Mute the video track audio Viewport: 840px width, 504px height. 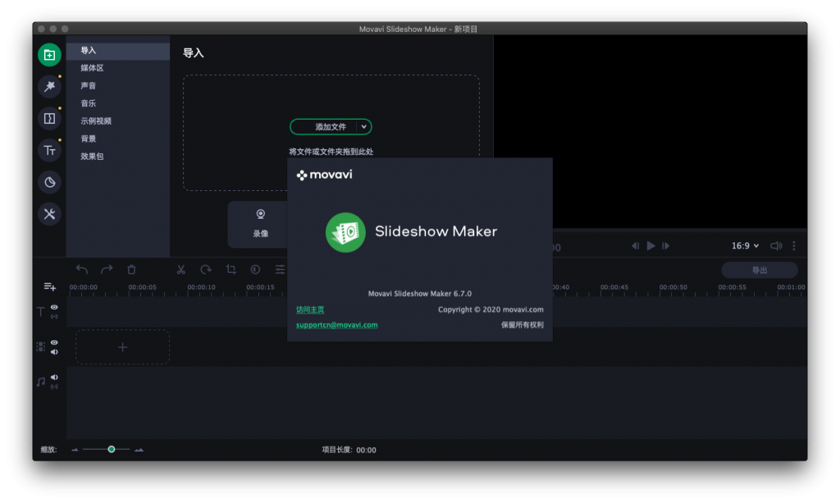click(54, 352)
